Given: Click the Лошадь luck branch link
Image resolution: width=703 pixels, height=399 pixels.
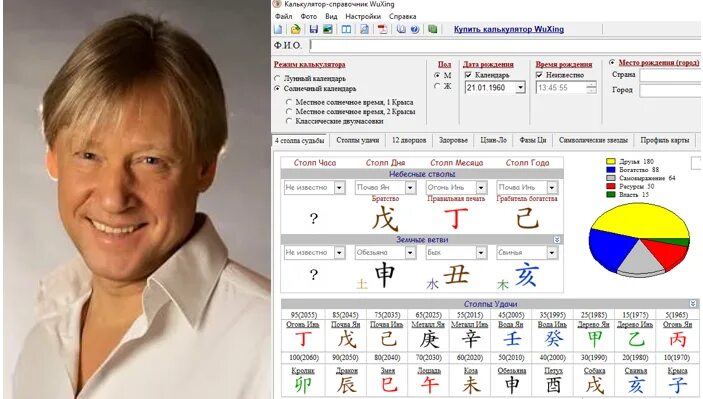Looking at the screenshot, I should (428, 370).
